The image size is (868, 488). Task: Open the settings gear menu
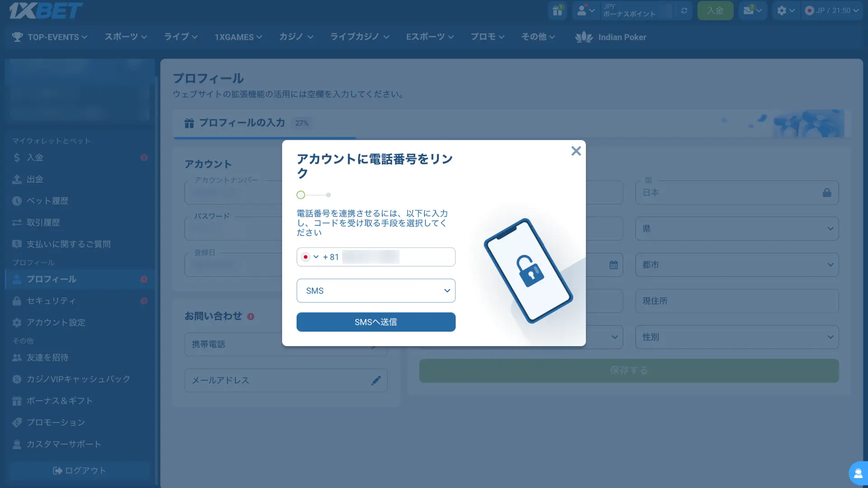(x=786, y=10)
